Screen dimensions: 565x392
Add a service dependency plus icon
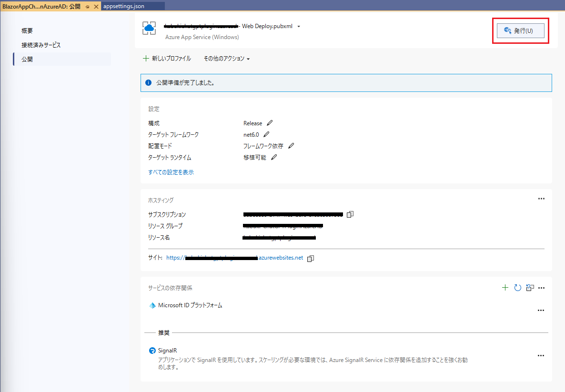[x=505, y=288]
